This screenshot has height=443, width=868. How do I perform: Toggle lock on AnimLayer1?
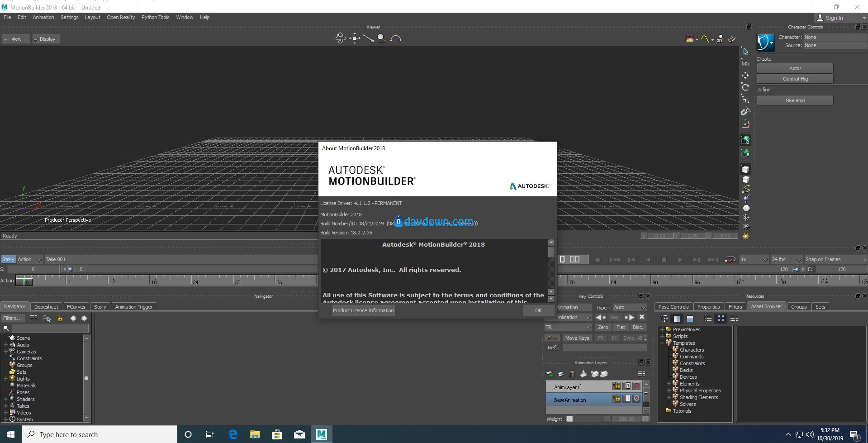coord(616,386)
